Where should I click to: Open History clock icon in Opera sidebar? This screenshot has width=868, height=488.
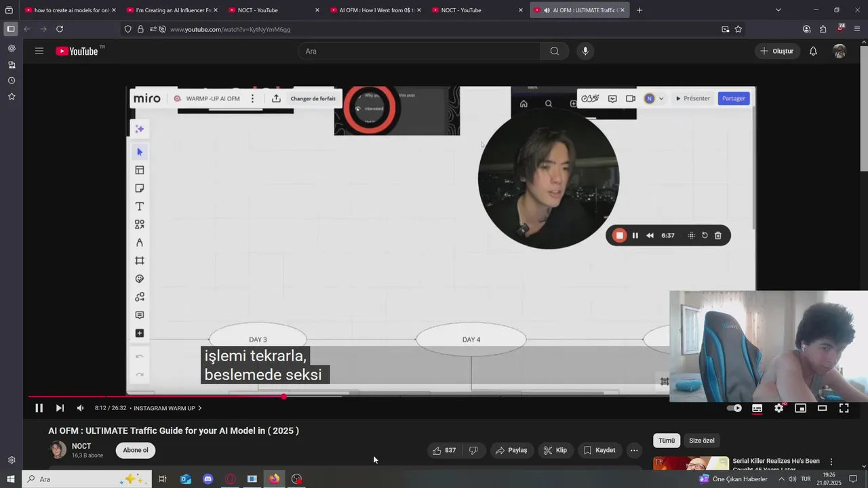pyautogui.click(x=12, y=81)
